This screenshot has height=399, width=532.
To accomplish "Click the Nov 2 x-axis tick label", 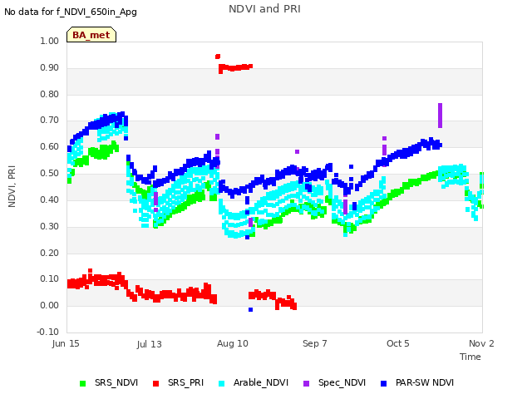I will [481, 343].
